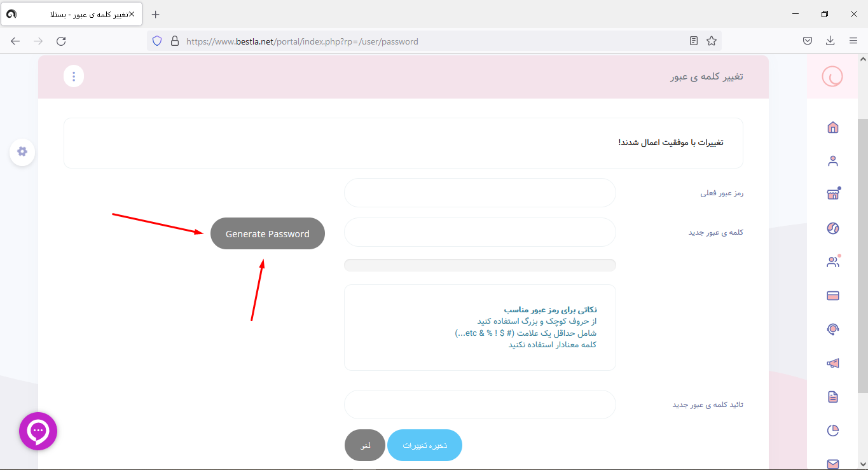Click the تائید کلمه ی عبور جدید label
Image resolution: width=868 pixels, height=470 pixels.
click(708, 404)
